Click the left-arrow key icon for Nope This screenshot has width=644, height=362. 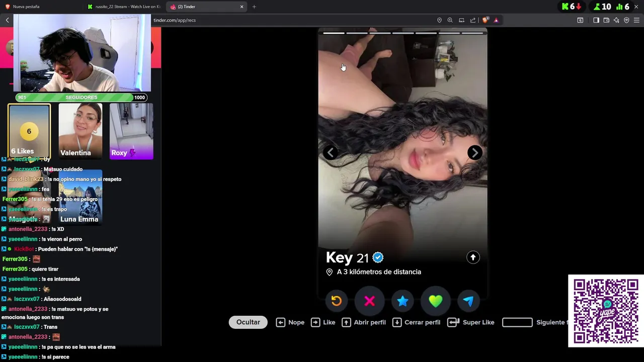280,322
